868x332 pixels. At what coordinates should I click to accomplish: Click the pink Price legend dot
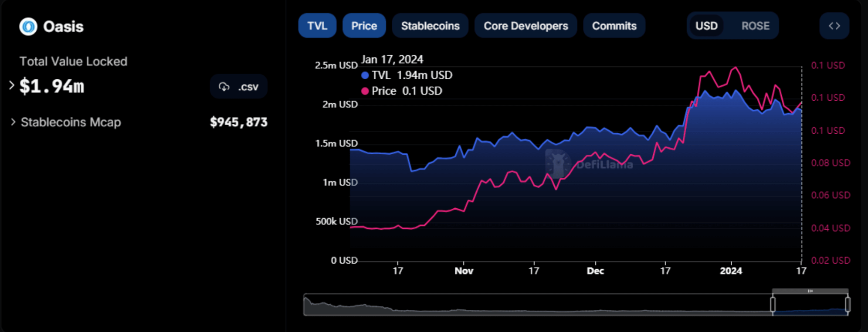[365, 91]
